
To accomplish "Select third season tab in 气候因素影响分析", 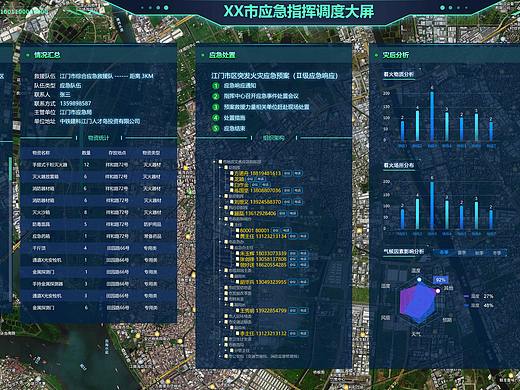I will [479, 253].
